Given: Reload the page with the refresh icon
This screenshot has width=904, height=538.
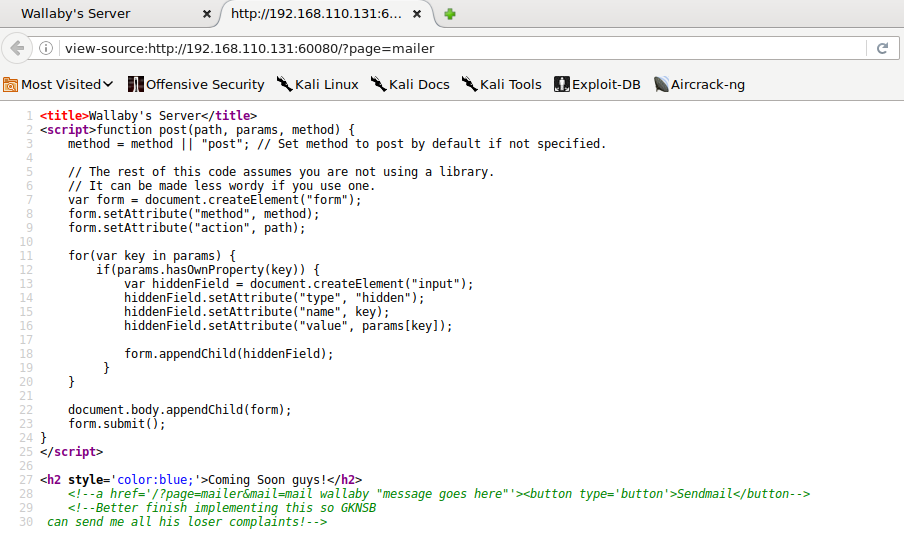Looking at the screenshot, I should pos(882,48).
